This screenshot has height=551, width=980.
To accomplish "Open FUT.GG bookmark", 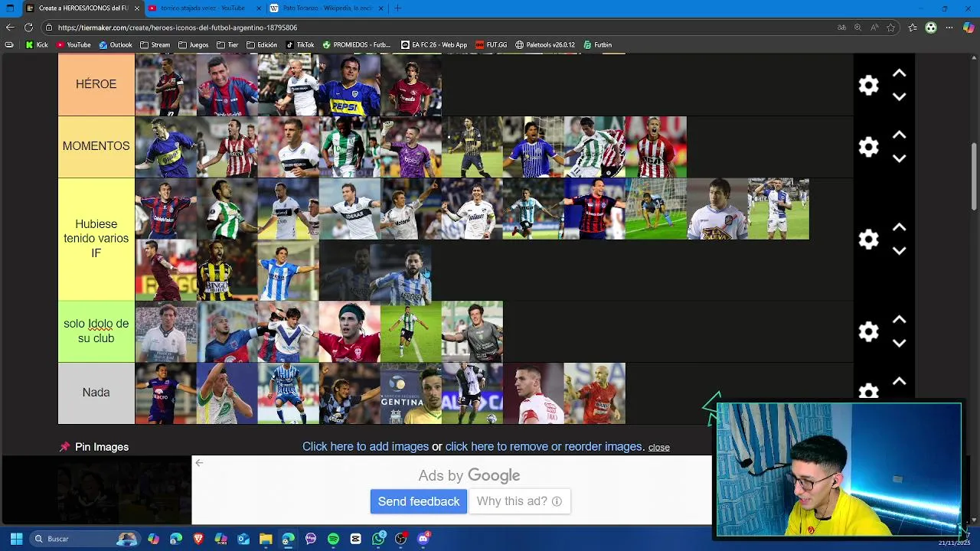I will (492, 45).
